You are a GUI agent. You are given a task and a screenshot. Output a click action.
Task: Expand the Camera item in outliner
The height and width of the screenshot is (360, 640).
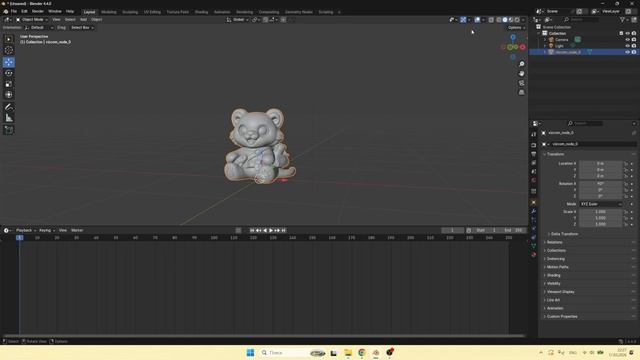click(x=545, y=40)
